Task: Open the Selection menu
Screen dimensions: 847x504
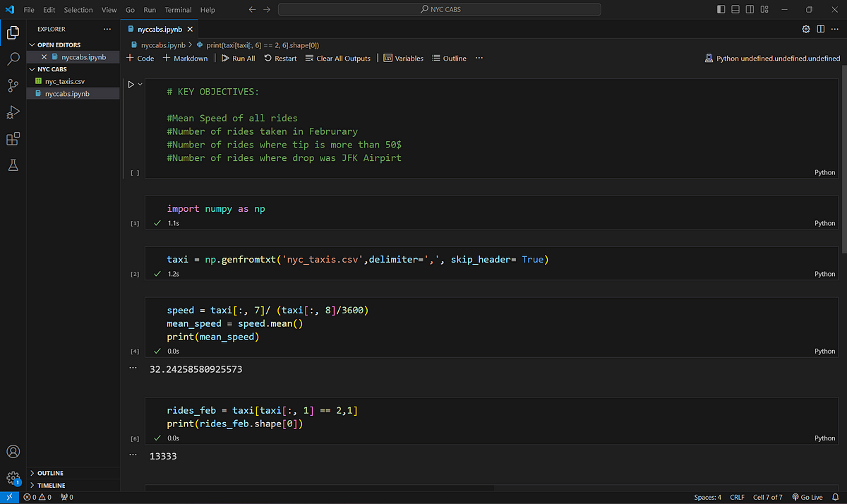Action: 78,10
